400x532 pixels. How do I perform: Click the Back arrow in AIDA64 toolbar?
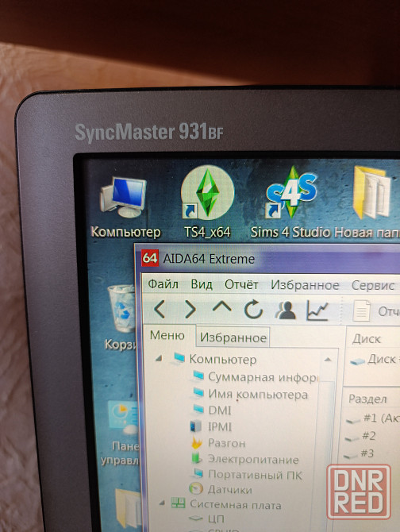(160, 310)
